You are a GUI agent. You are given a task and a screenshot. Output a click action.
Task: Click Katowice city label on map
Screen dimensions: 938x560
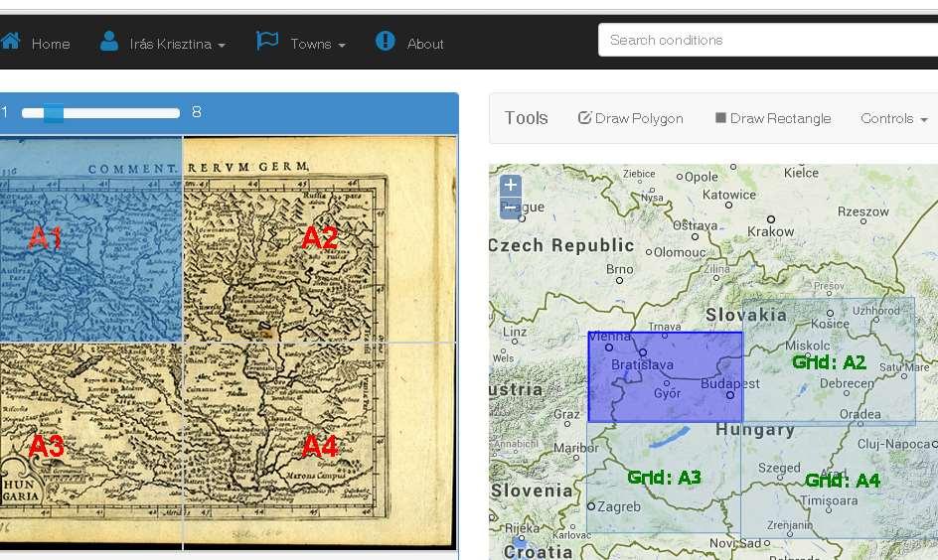[728, 195]
